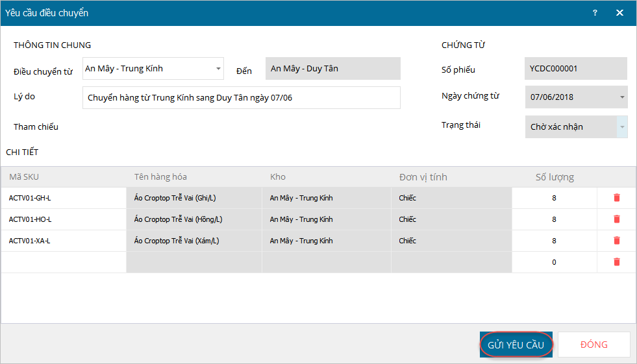This screenshot has width=637, height=364.
Task: Open help question mark icon
Action: click(x=595, y=13)
